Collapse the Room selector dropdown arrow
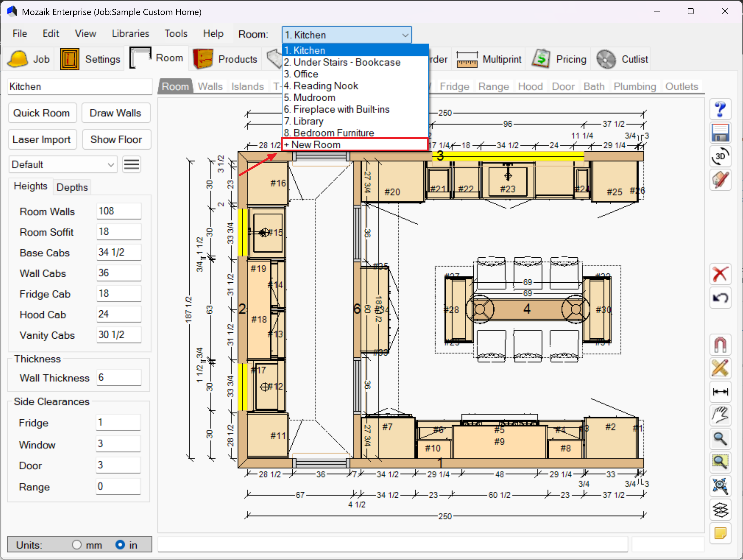The height and width of the screenshot is (560, 743). pos(405,35)
